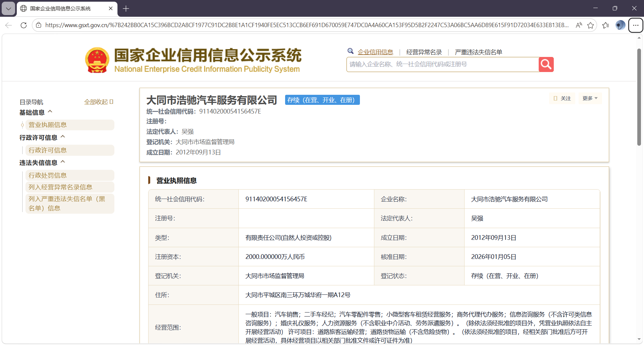Add this page to favorites star
This screenshot has width=644, height=345.
click(x=591, y=25)
